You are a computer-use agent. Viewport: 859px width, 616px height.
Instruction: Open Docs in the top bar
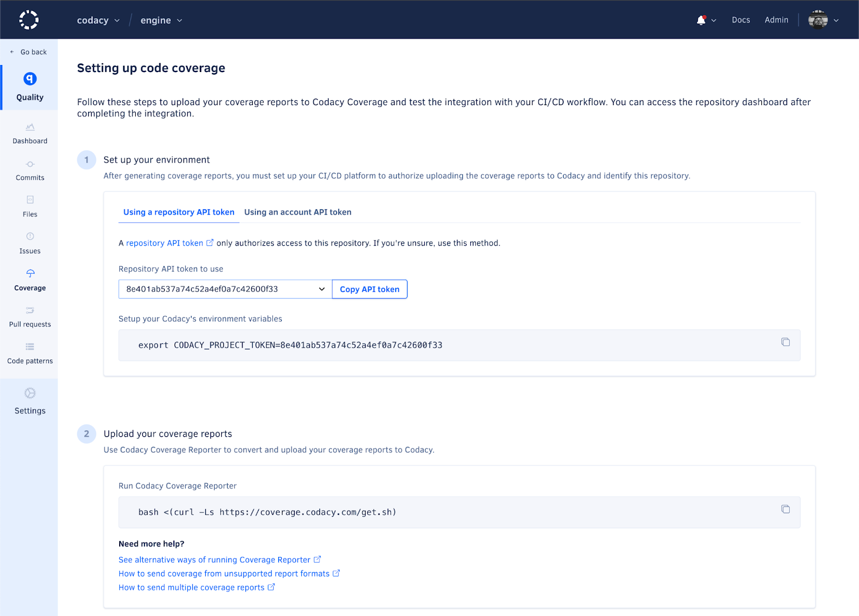pyautogui.click(x=741, y=20)
